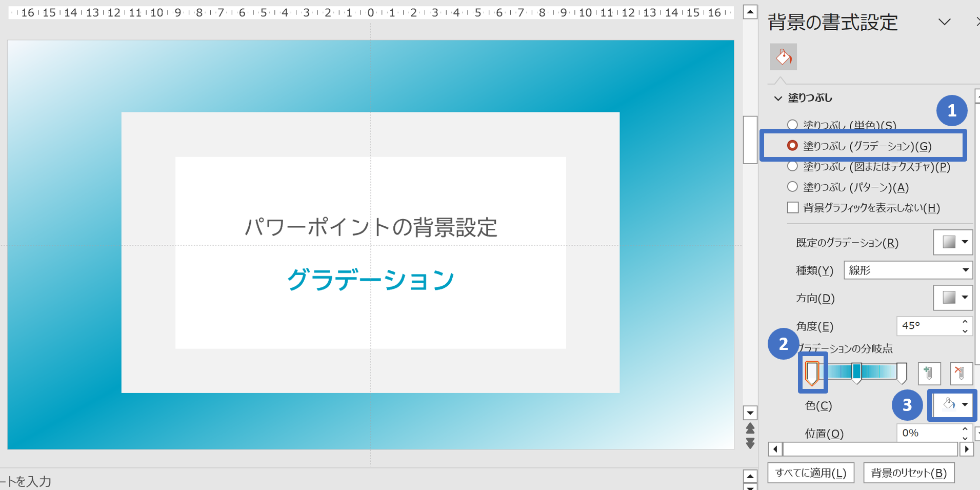Screen dimensions: 980x490
Task: Click the 角度 field showing 45°
Action: (928, 326)
